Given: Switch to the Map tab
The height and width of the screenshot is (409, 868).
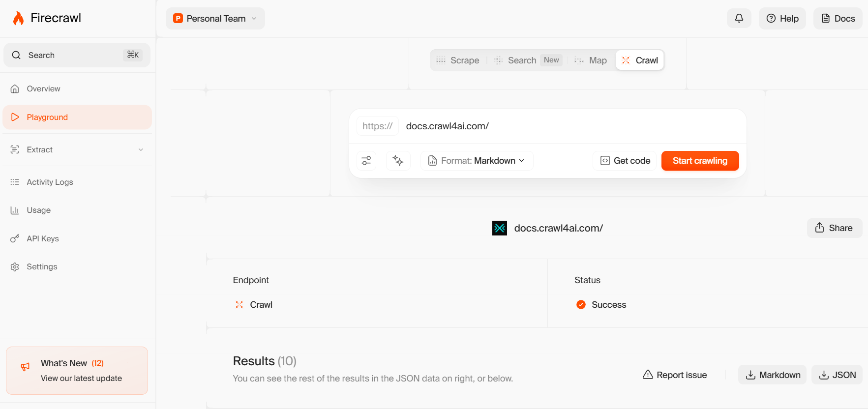Looking at the screenshot, I should [x=591, y=60].
